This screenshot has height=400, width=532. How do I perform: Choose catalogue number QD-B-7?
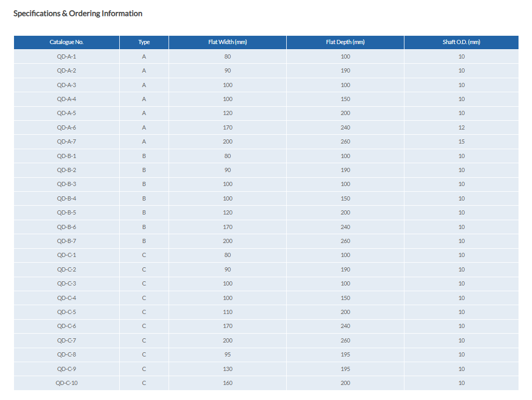pyautogui.click(x=66, y=241)
